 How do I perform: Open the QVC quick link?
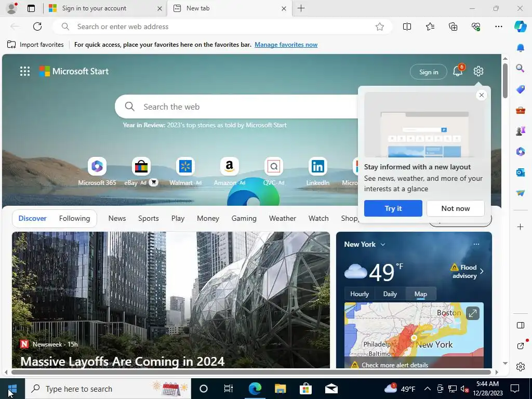(x=273, y=171)
